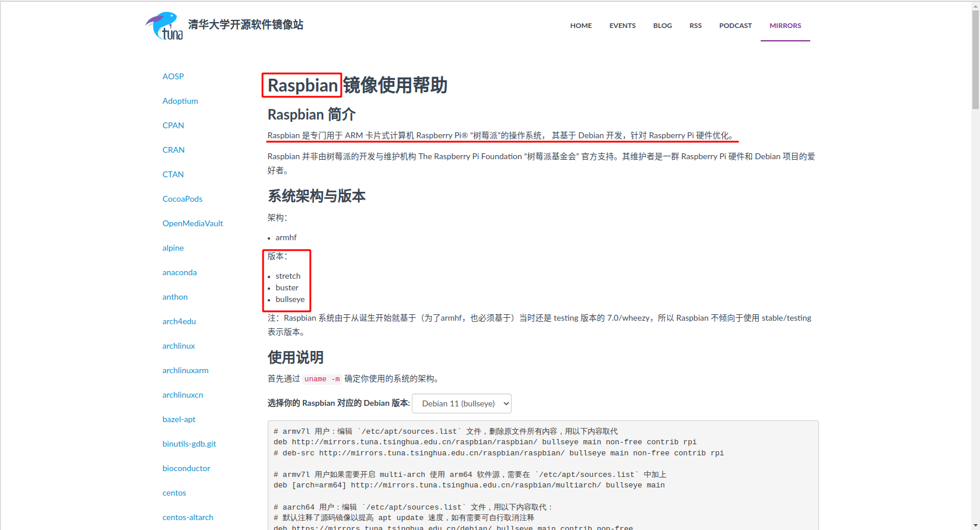Open anaconda mirror help

180,272
